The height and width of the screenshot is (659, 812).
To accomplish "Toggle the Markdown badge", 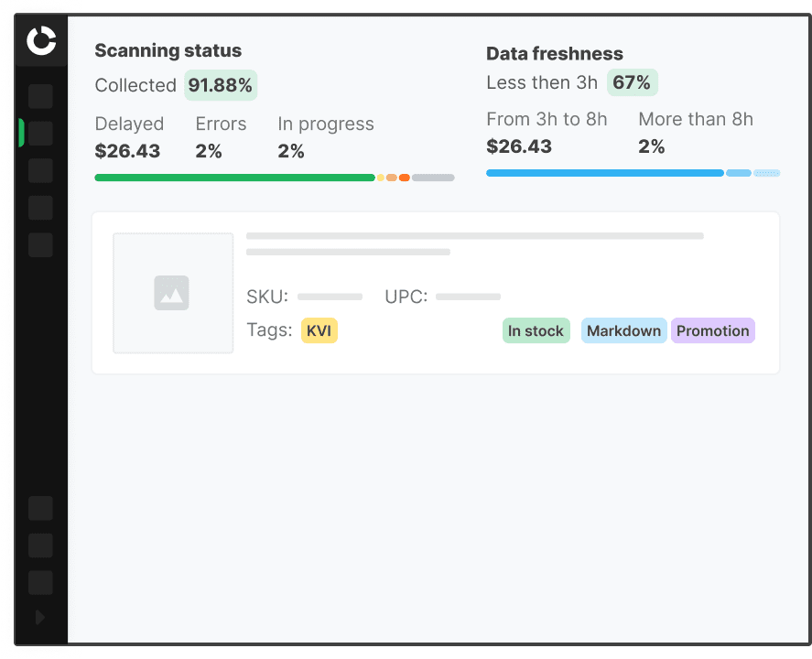I will 623,330.
